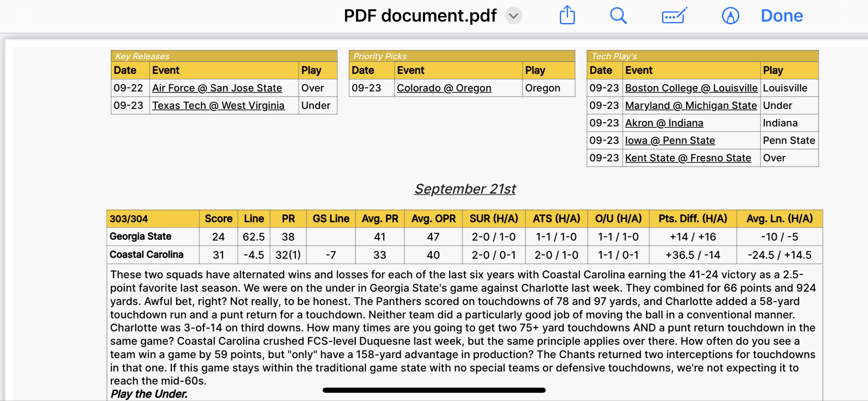Open Maryland @ Michigan State link
Viewport: 868px width, 401px height.
pyautogui.click(x=691, y=106)
